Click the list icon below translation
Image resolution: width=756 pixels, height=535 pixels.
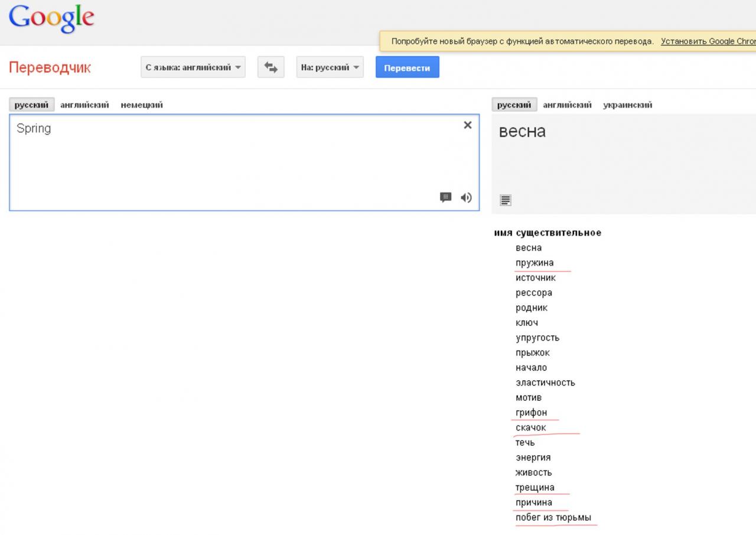coord(505,200)
